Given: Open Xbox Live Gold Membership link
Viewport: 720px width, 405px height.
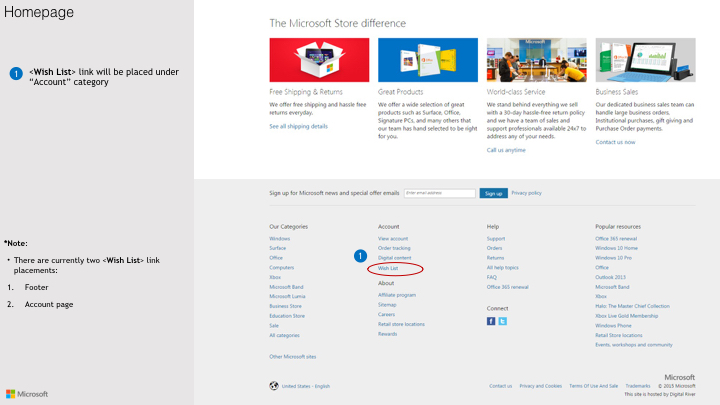Looking at the screenshot, I should 627,316.
